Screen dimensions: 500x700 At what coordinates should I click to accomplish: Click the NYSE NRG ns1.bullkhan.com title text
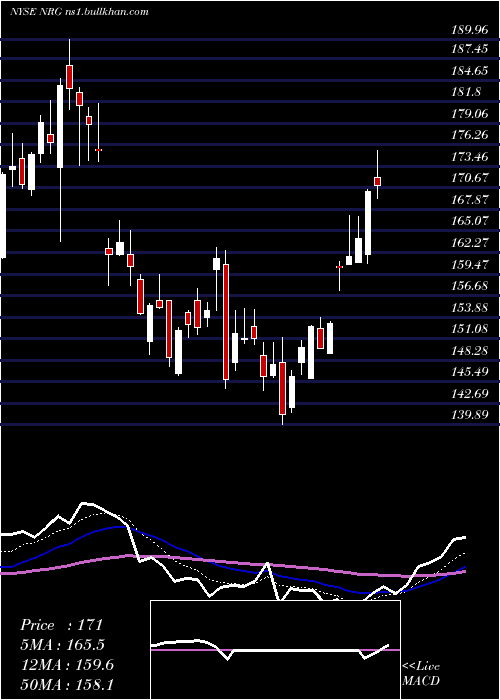coord(79,11)
